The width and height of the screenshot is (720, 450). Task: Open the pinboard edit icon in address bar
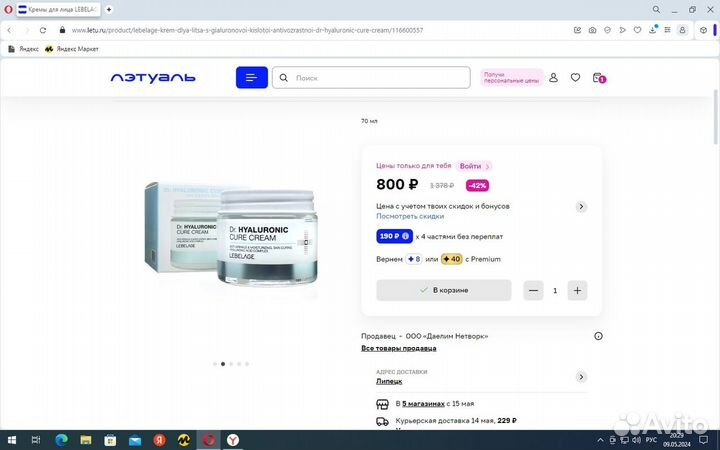click(x=578, y=30)
